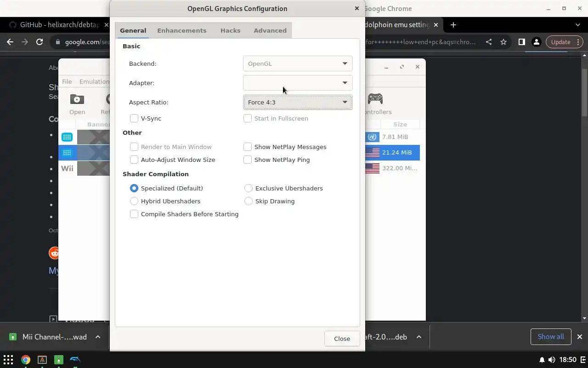Open notifications bell in system tray

(542, 360)
